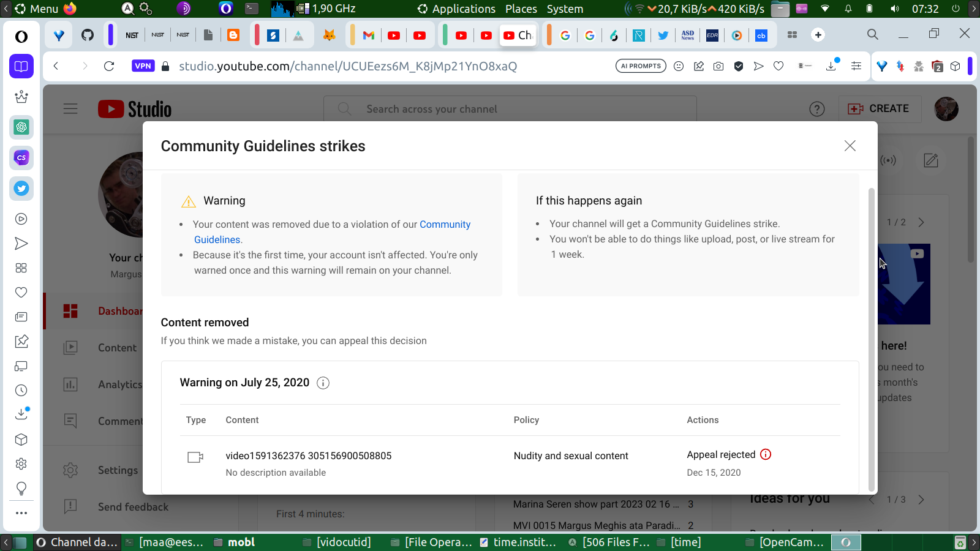Open the clock showing 07:32
Screen dimensions: 980x551
point(925,9)
